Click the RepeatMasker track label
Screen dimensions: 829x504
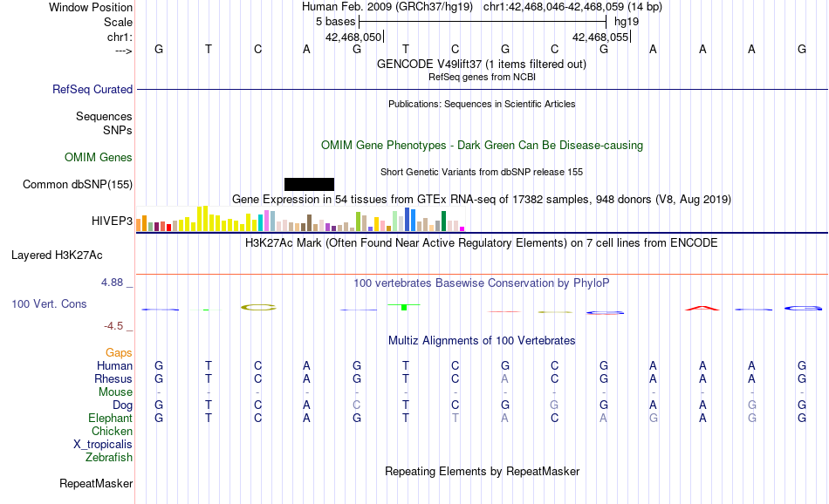click(x=96, y=483)
